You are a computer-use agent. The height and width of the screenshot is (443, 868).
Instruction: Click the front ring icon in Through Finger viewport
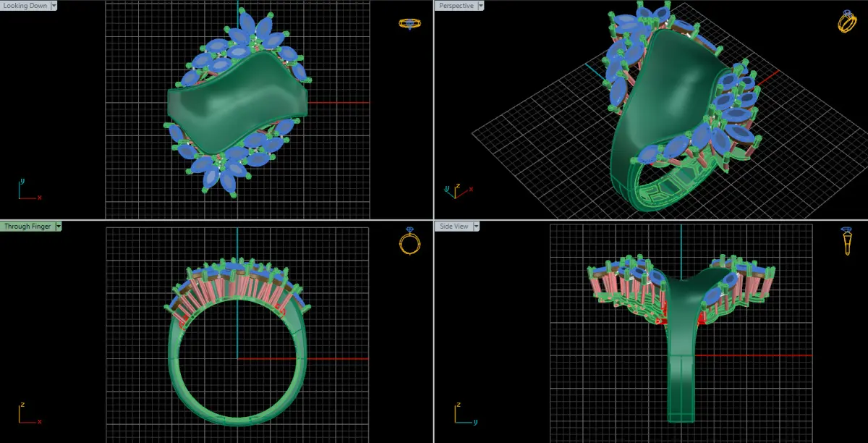point(409,240)
